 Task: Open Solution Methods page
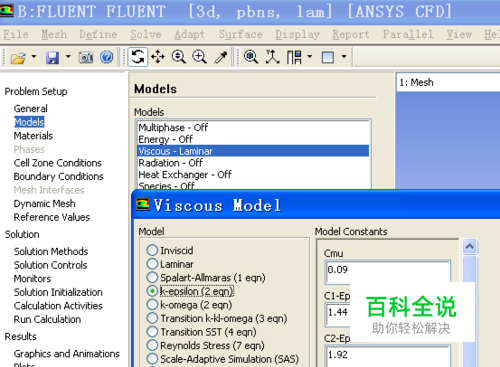click(x=51, y=252)
